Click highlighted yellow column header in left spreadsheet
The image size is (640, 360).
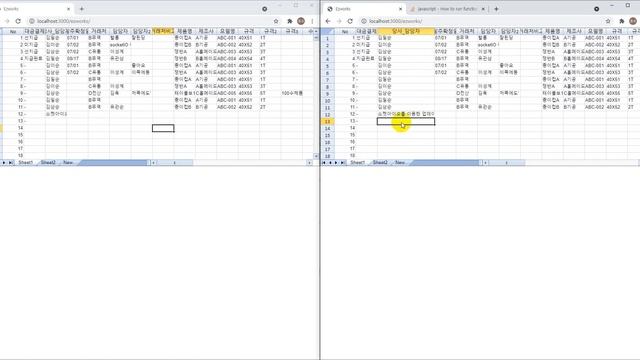pos(163,31)
